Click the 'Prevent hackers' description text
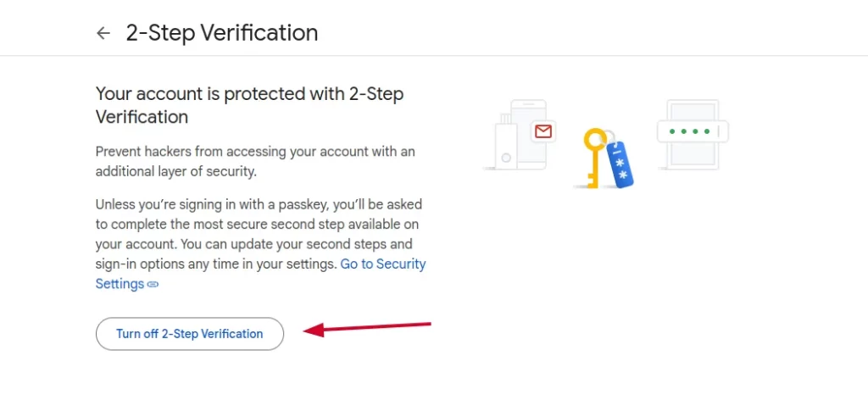868x400 pixels. click(x=255, y=162)
